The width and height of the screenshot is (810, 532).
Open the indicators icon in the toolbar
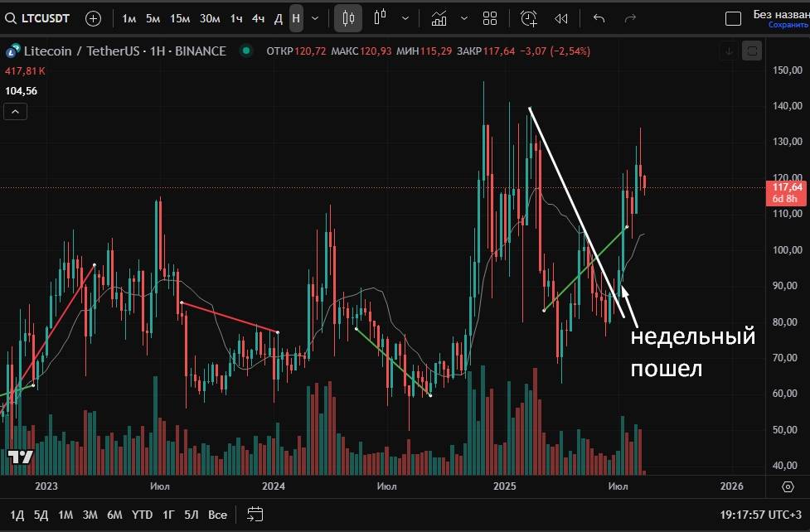pos(439,18)
